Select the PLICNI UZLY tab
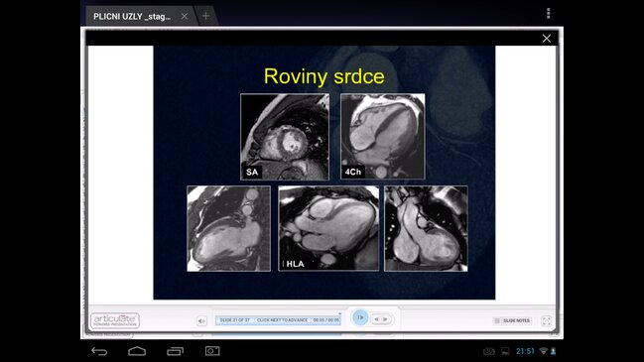 tap(132, 17)
